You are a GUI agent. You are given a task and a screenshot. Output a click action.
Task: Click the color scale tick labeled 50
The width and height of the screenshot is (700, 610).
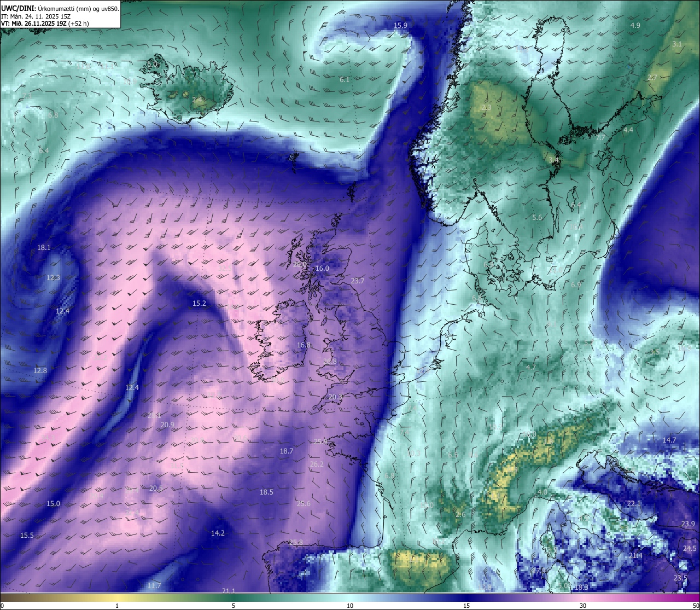coord(696,606)
